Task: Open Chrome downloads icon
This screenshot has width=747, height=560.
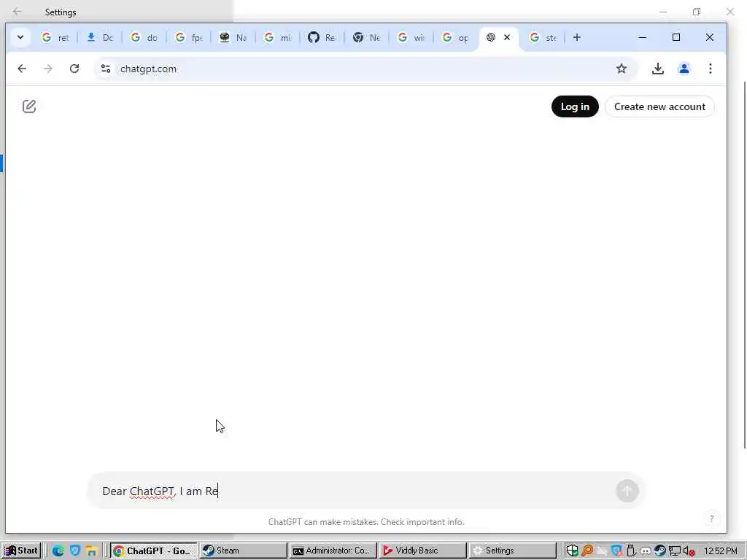Action: pos(657,69)
